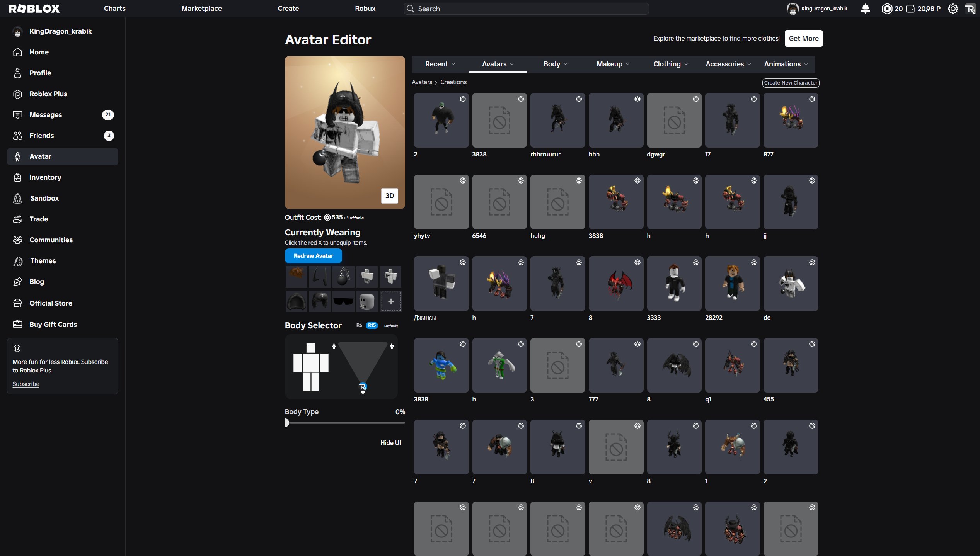
Task: Open Buy Gift Cards in the sidebar
Action: (x=63, y=325)
